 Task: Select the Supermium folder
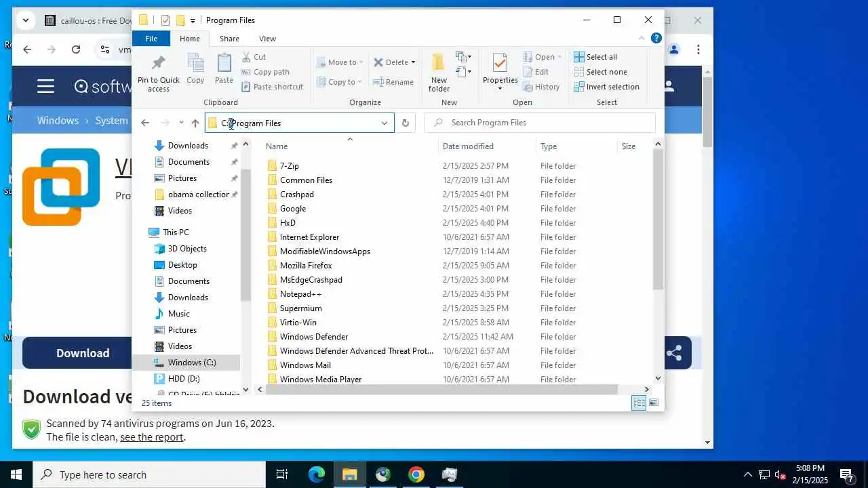pyautogui.click(x=300, y=308)
